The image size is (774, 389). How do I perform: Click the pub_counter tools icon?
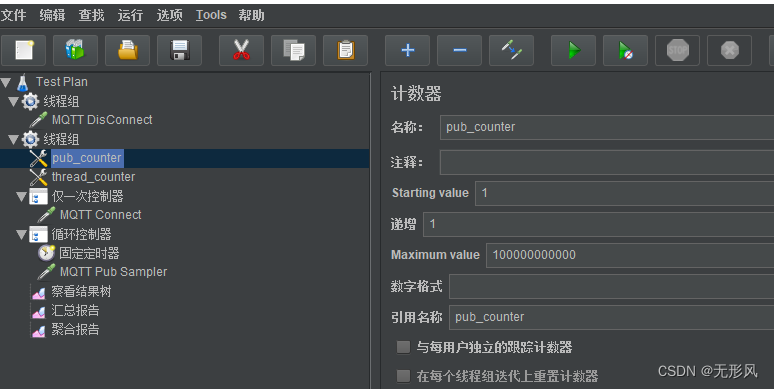coord(39,158)
